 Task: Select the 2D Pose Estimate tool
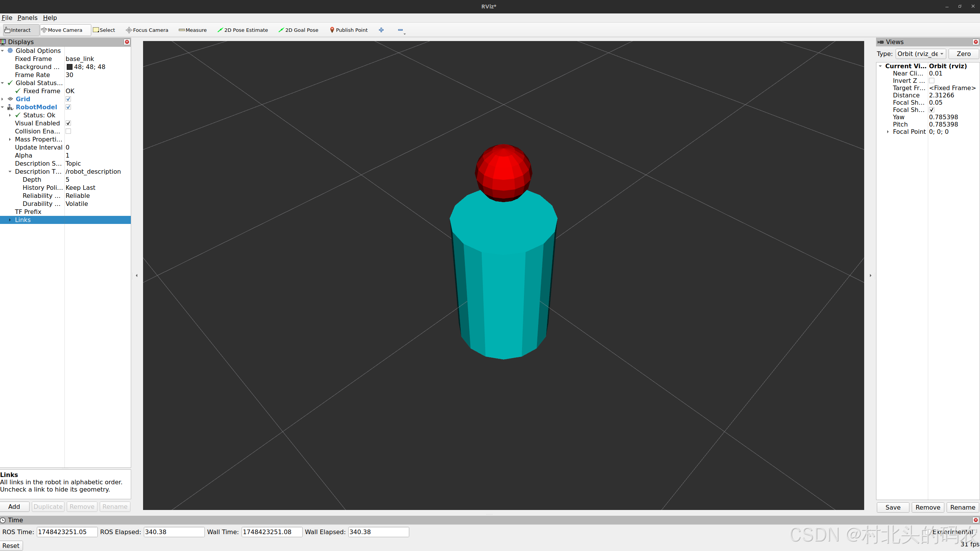pyautogui.click(x=242, y=30)
